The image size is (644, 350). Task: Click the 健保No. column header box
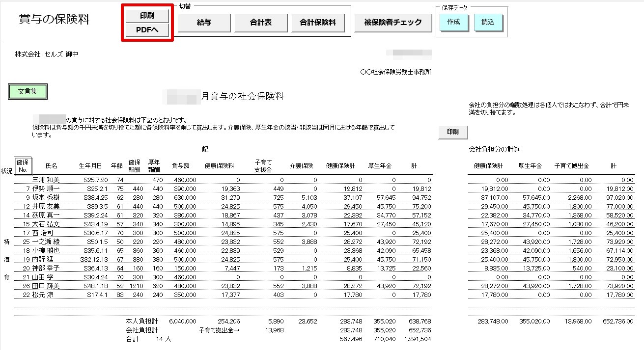tap(23, 166)
